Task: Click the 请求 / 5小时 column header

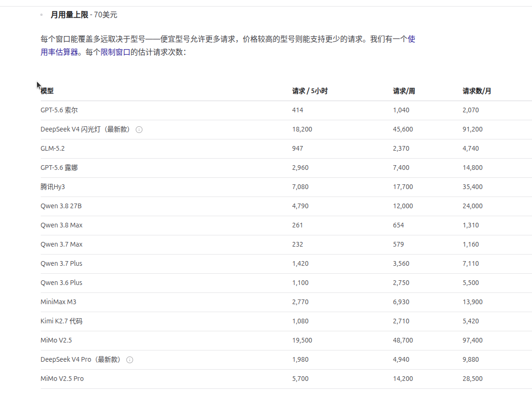Action: pos(310,91)
